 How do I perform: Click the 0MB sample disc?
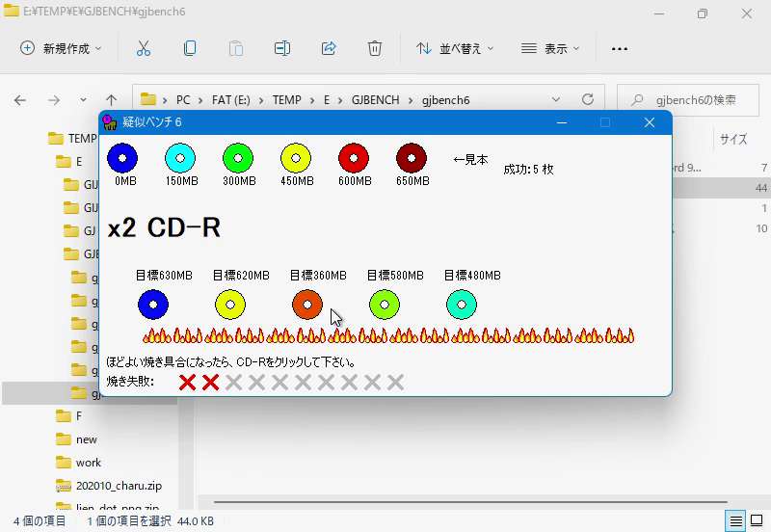(122, 158)
